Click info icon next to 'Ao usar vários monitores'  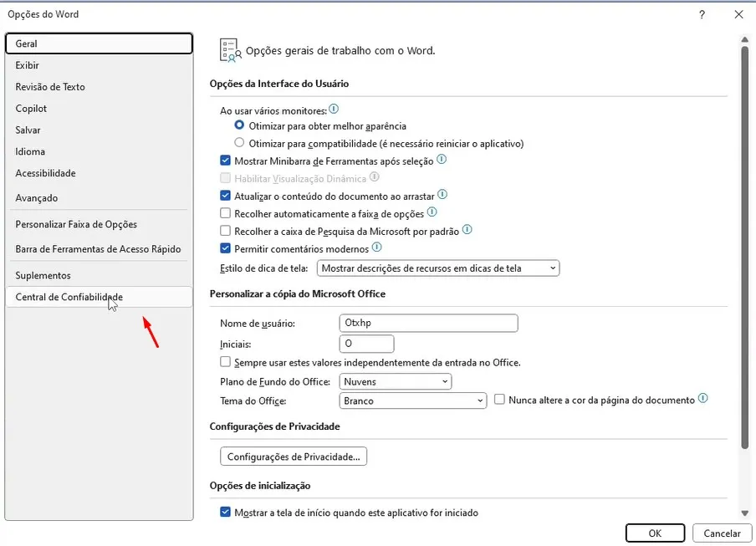pos(334,109)
